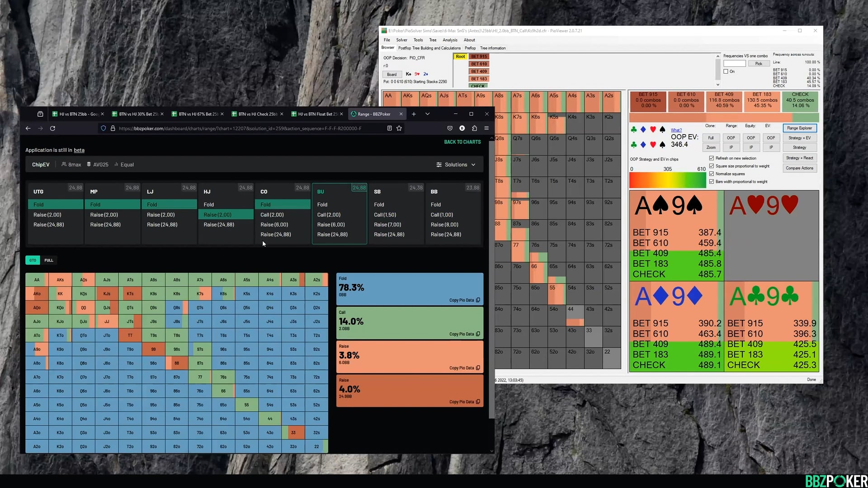This screenshot has width=868, height=488.
Task: Click the 8max players icon
Action: click(x=64, y=164)
